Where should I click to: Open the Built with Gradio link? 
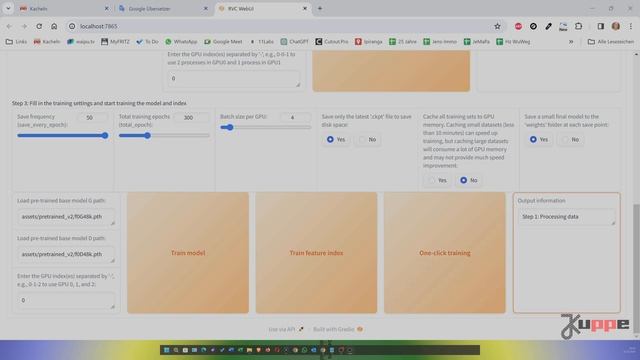click(338, 329)
